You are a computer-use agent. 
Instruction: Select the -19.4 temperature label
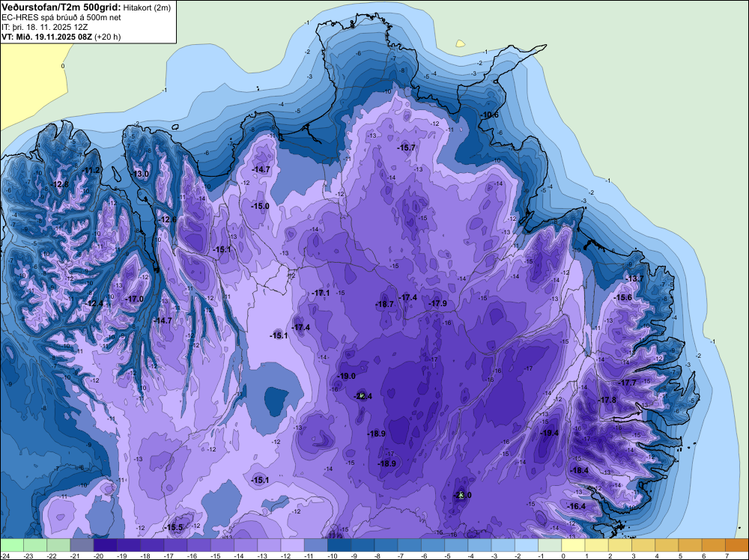tap(549, 433)
